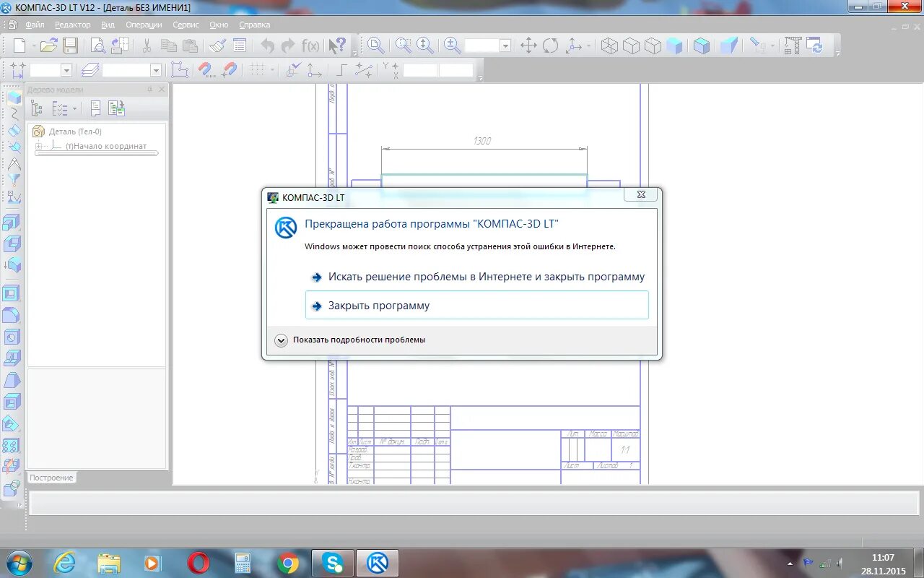
Task: Open Internet Explorer from the taskbar
Action: [64, 563]
